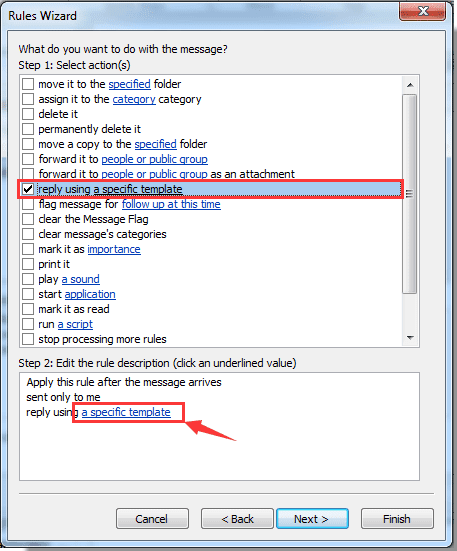
Task: Click 'a specific template' in selected action row
Action: click(x=138, y=189)
